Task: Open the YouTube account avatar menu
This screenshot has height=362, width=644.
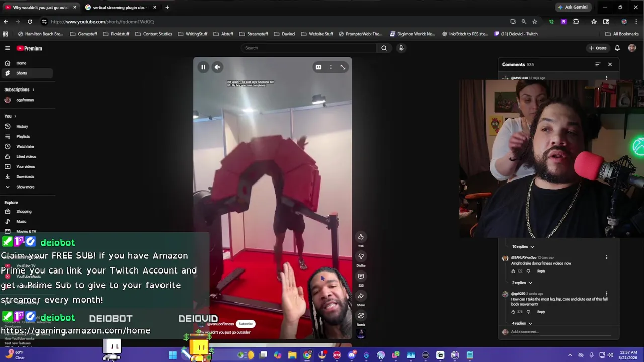Action: [632, 48]
